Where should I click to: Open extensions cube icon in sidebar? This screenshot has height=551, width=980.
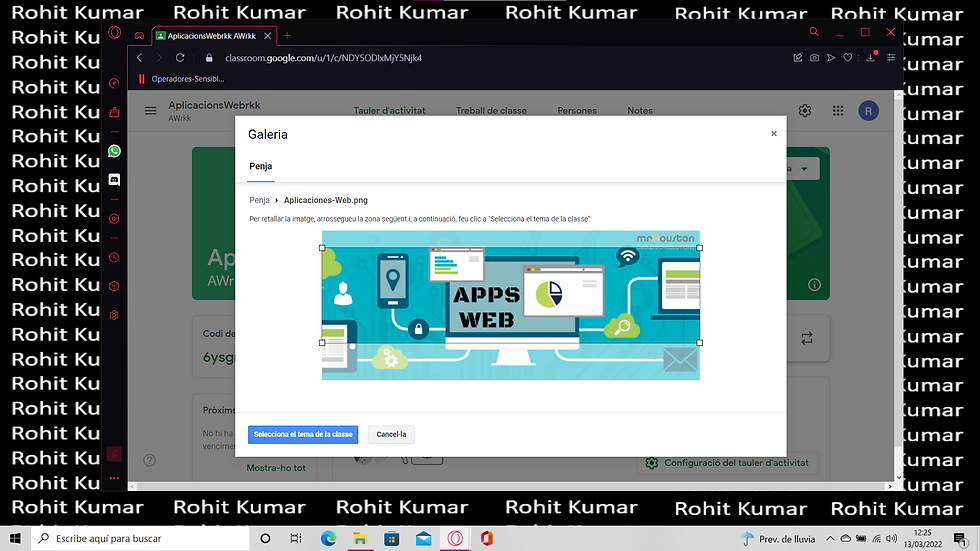point(114,286)
